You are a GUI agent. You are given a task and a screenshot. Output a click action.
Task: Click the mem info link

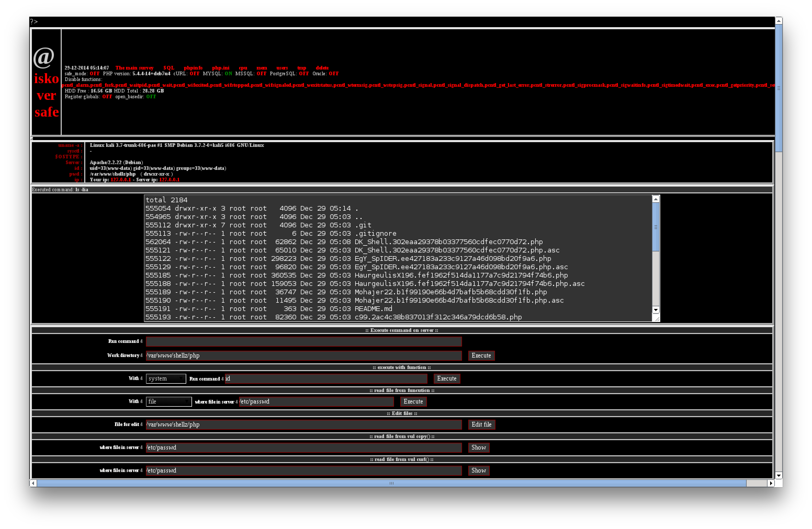[x=262, y=68]
